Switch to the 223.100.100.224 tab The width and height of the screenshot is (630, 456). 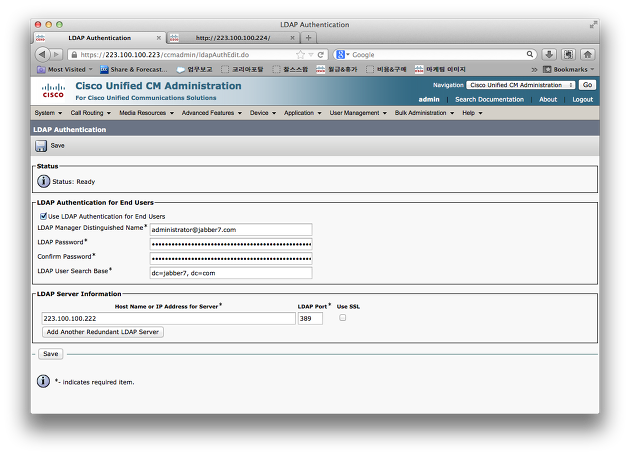tap(233, 38)
